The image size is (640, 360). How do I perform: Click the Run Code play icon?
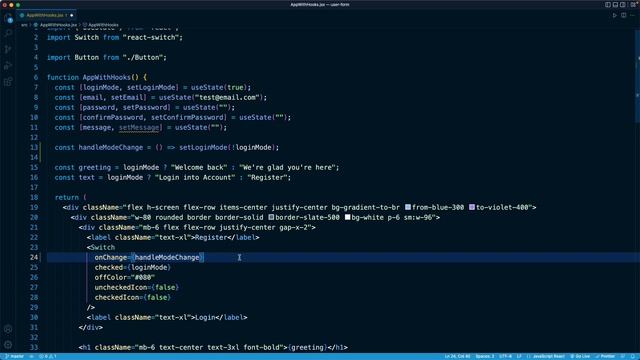click(614, 16)
